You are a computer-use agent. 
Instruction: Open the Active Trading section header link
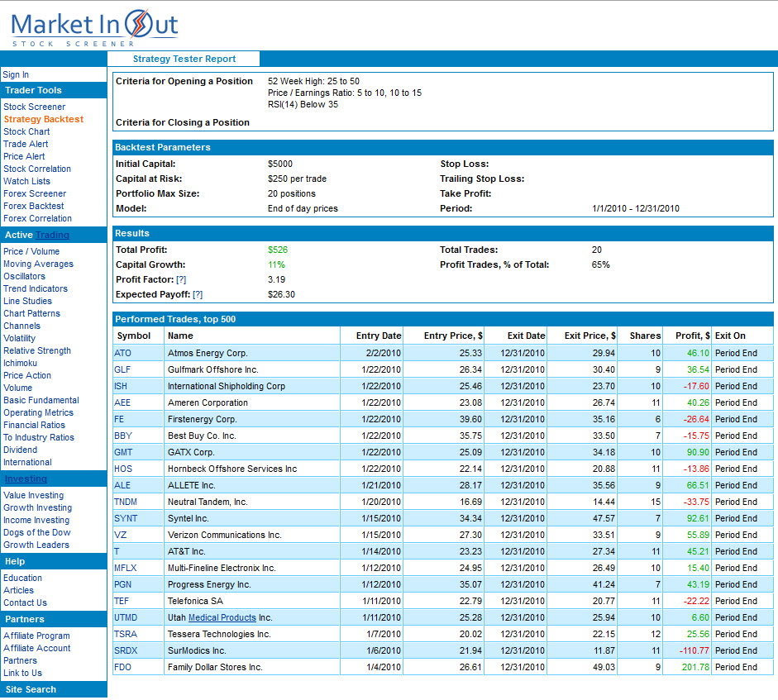click(x=52, y=235)
